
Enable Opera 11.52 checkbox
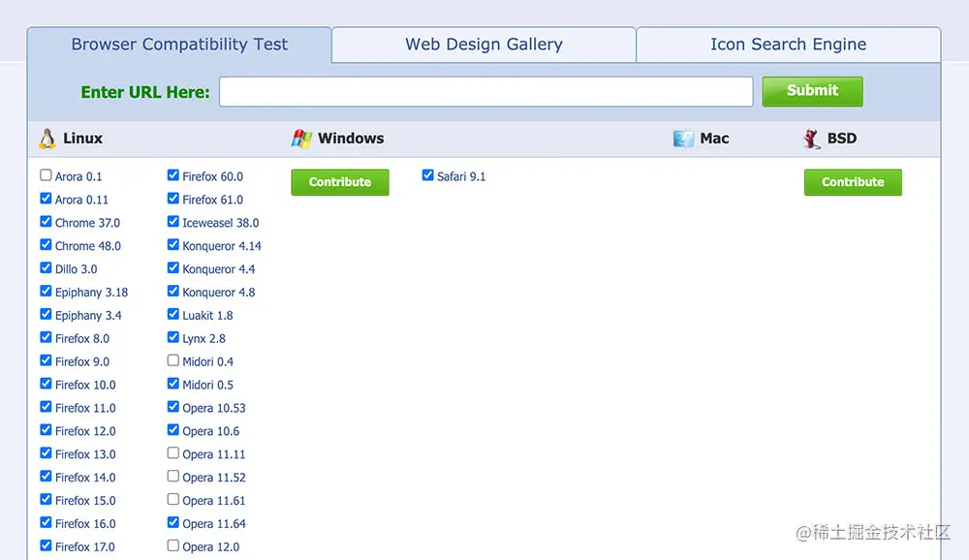pos(173,477)
